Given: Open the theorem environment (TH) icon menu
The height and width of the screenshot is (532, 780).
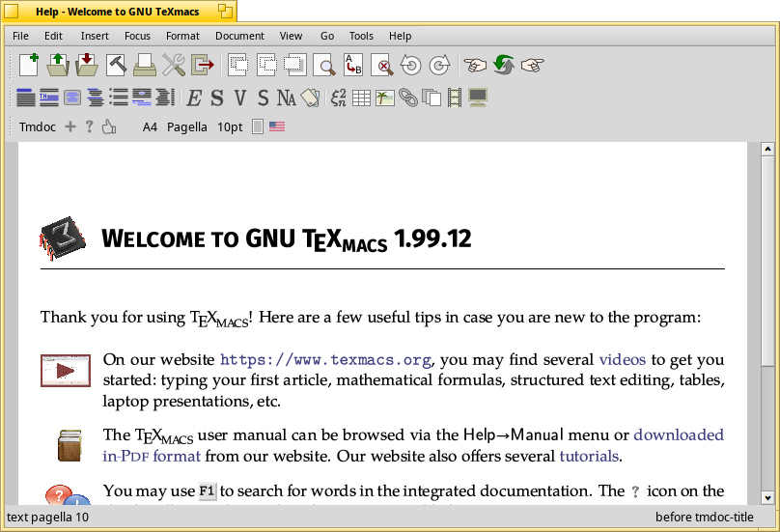Looking at the screenshot, I should click(48, 98).
